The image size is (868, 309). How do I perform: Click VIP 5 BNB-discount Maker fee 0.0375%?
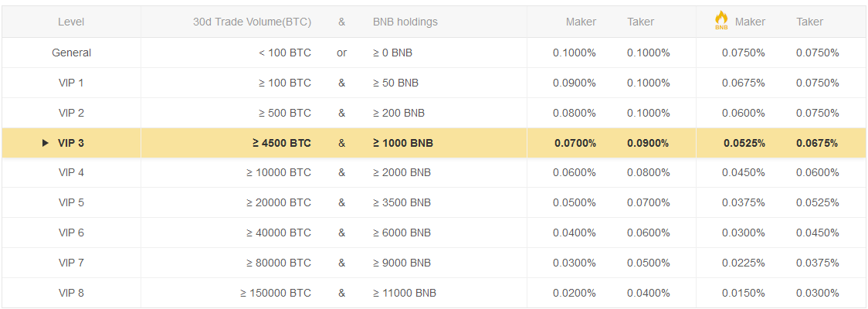tap(744, 202)
